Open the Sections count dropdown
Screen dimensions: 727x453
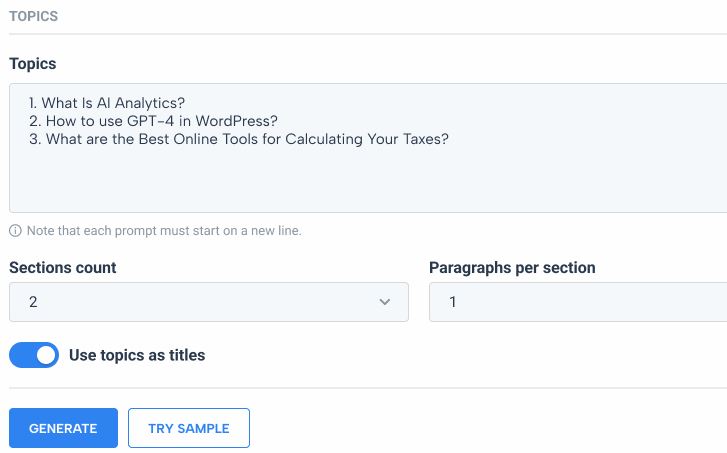tap(209, 302)
